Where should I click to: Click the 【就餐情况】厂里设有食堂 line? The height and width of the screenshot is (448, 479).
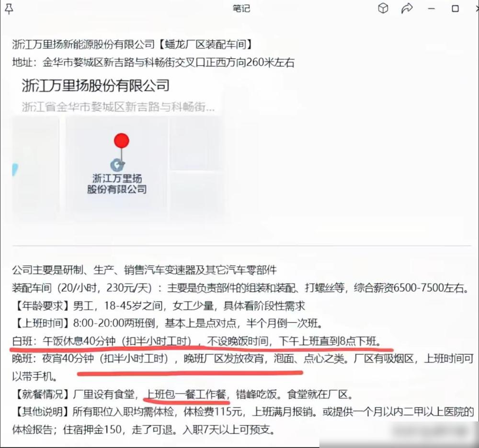tap(183, 394)
